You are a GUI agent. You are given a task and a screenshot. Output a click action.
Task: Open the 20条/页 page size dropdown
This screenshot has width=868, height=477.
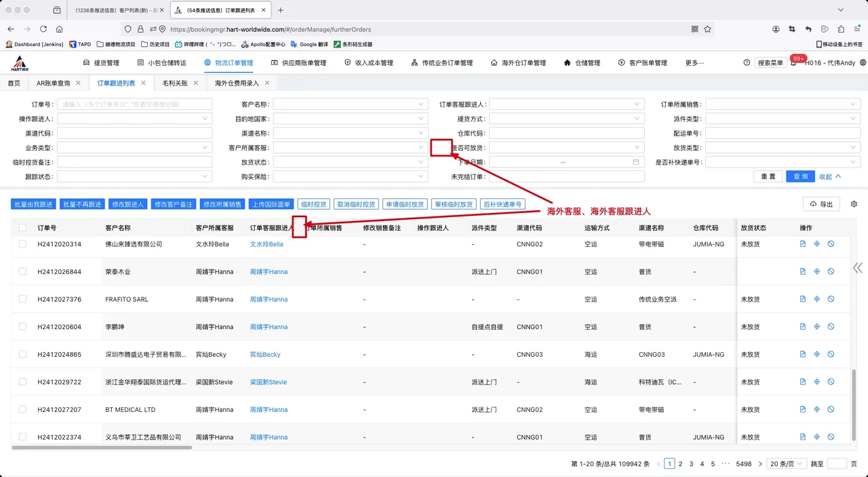point(787,464)
